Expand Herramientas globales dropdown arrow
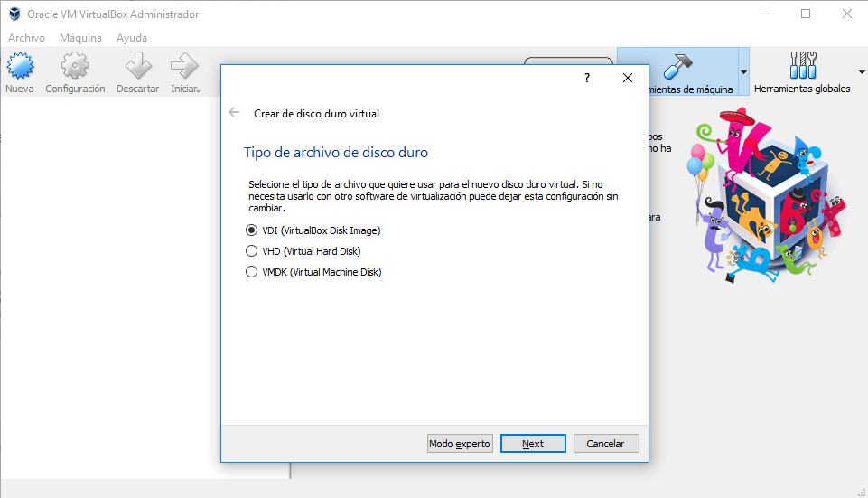 [x=862, y=72]
